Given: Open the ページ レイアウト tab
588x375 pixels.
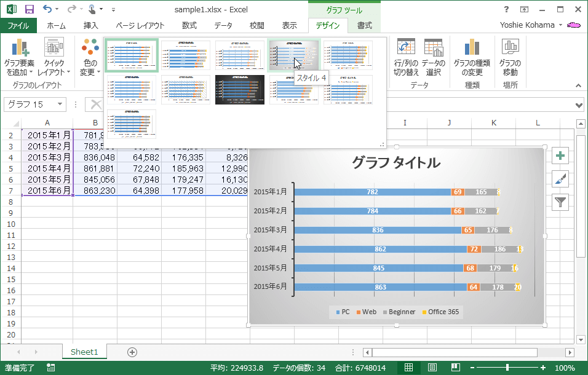Looking at the screenshot, I should [140, 25].
